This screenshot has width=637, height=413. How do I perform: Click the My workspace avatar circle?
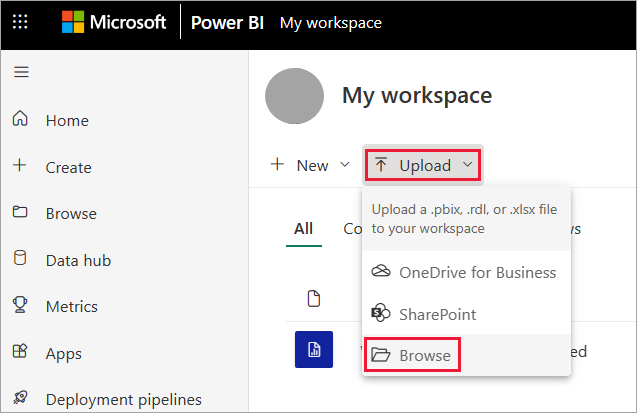tap(295, 96)
